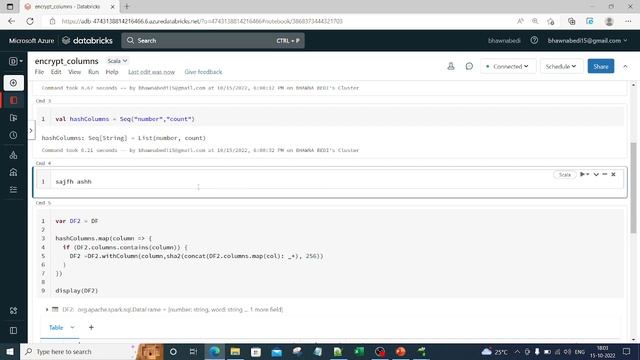640x360 pixels.
Task: Select the Table results tab
Action: [56, 327]
